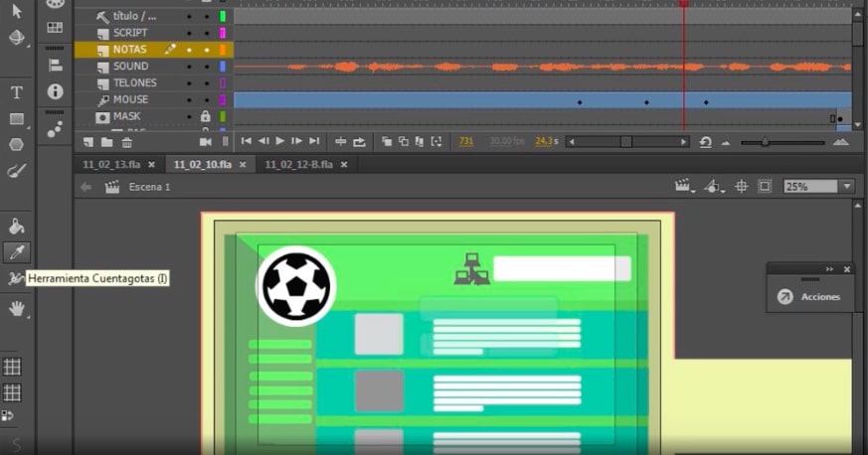
Task: Expand the Acciones panel with double arrows
Action: (829, 269)
